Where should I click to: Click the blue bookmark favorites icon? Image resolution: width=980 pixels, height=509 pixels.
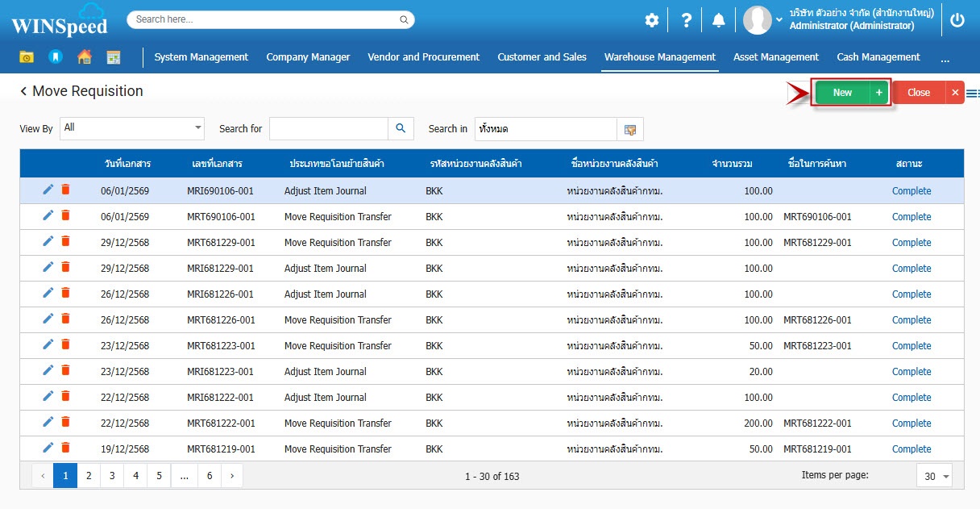pos(55,57)
